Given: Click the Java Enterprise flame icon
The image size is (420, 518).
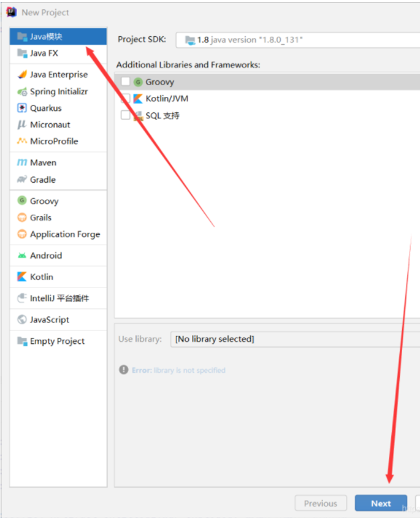Looking at the screenshot, I should coord(22,74).
